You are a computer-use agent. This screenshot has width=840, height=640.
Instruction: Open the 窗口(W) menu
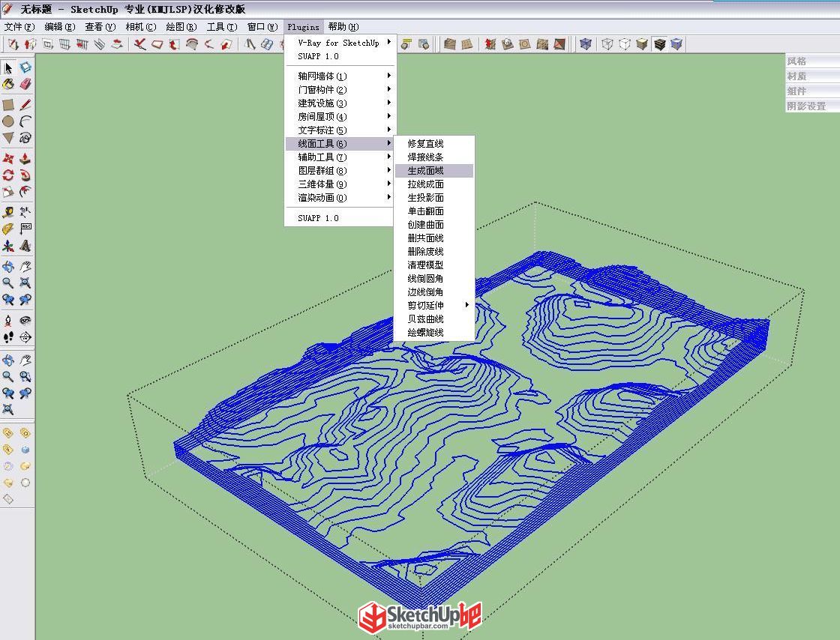click(262, 27)
